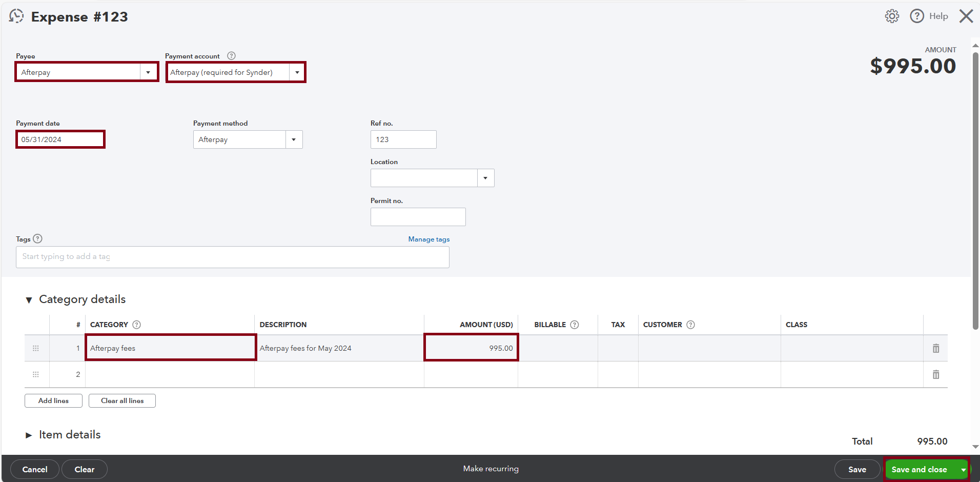Click the scrollbar down arrow
980x482 pixels.
pyautogui.click(x=975, y=447)
